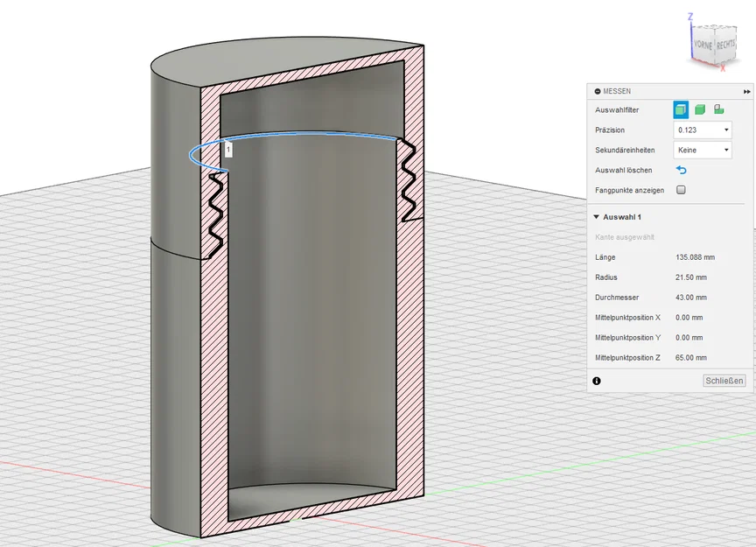The image size is (756, 547).
Task: Click the MESSEN panel title
Action: (617, 91)
